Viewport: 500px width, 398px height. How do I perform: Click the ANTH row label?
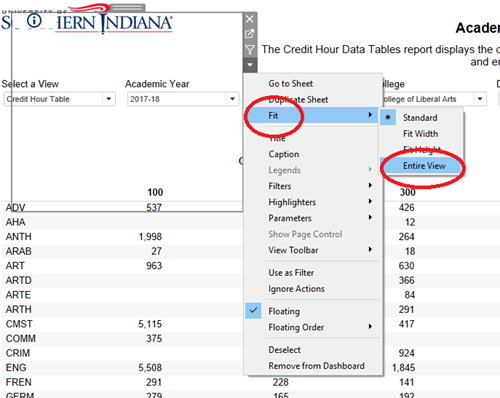click(19, 237)
